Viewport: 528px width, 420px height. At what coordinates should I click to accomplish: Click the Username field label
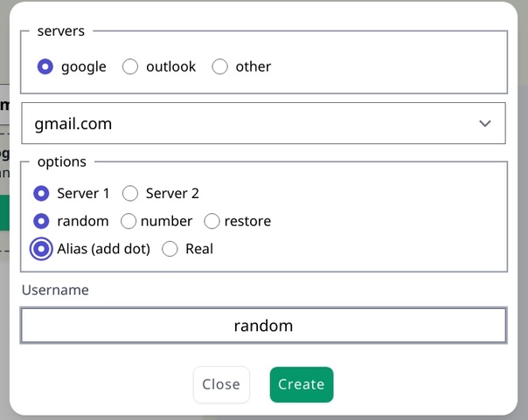coord(55,290)
